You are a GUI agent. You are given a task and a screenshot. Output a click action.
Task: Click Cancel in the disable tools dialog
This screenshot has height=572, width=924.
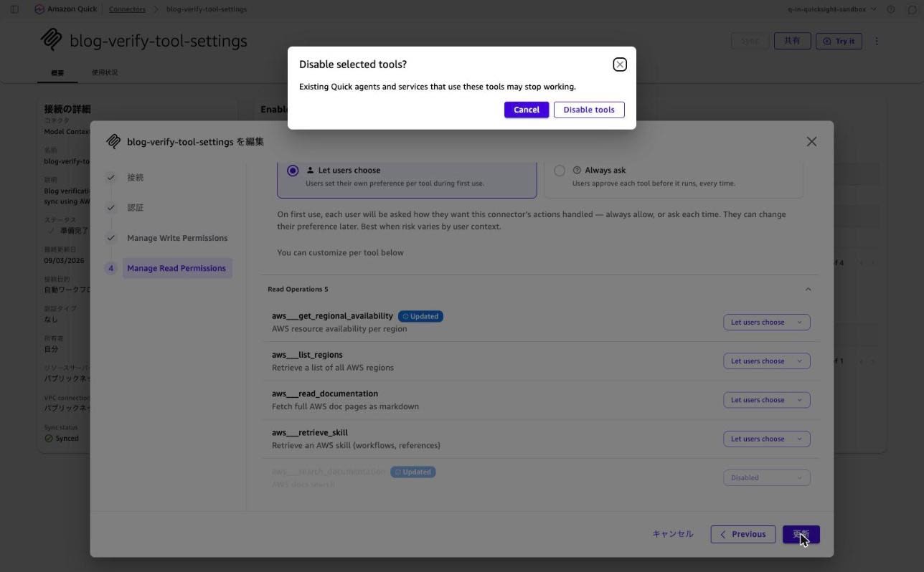coord(527,110)
